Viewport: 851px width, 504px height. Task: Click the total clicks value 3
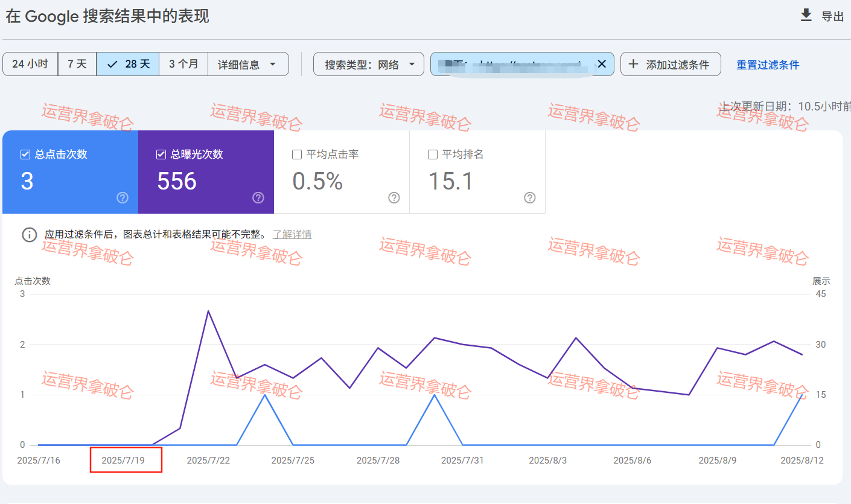pyautogui.click(x=27, y=181)
